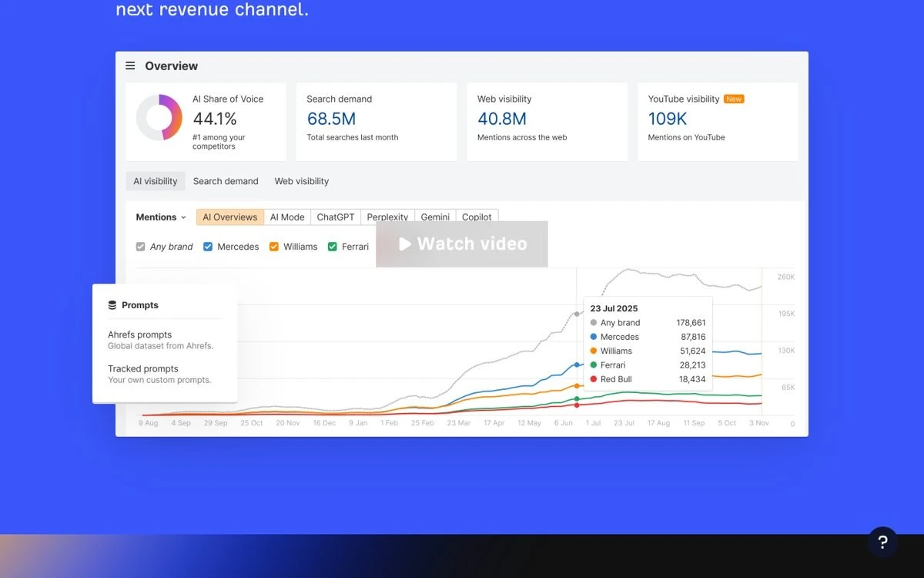
Task: Click the green Ferrari dot in tooltip
Action: (x=594, y=365)
